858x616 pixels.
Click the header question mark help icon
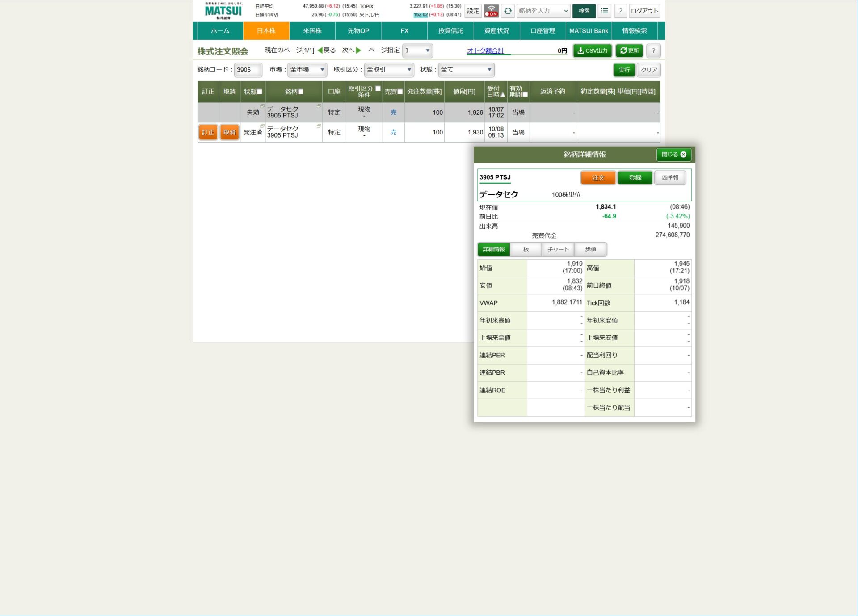pyautogui.click(x=620, y=11)
